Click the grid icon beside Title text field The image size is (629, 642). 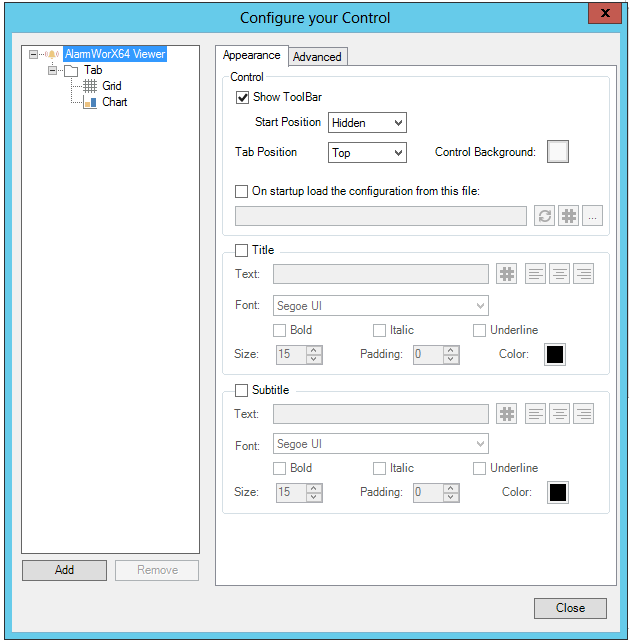pyautogui.click(x=507, y=274)
